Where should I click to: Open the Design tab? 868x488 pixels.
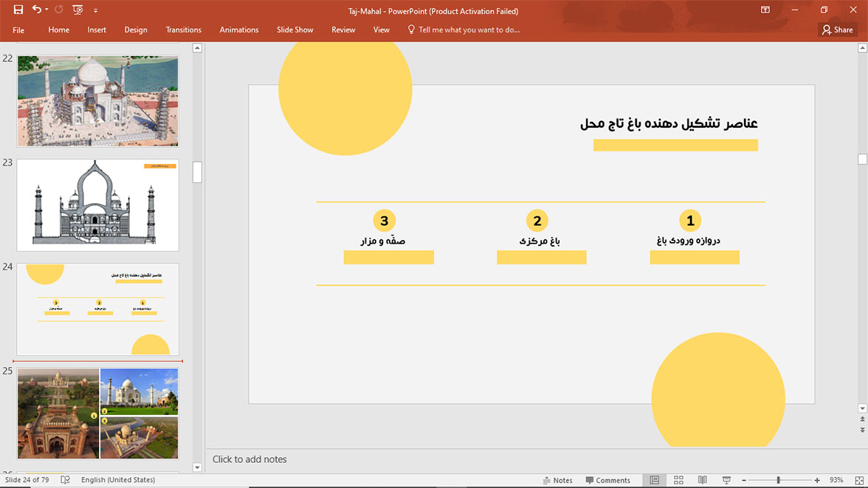[136, 30]
